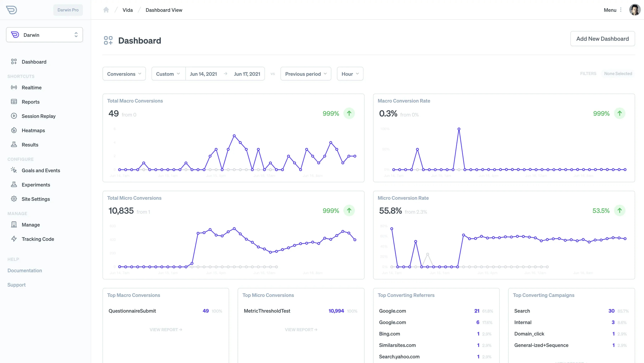Open the Conversions metric dropdown

tap(124, 74)
